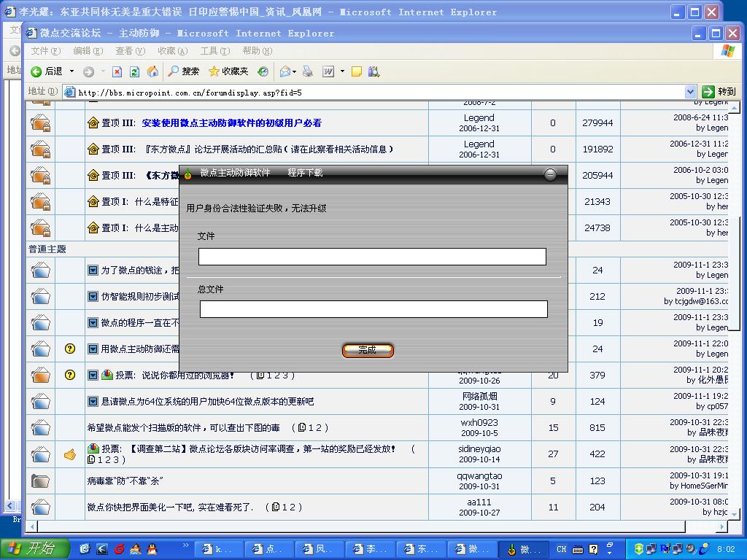The height and width of the screenshot is (560, 747).
Task: Expand the Word edit dropdown arrow
Action: click(x=342, y=71)
